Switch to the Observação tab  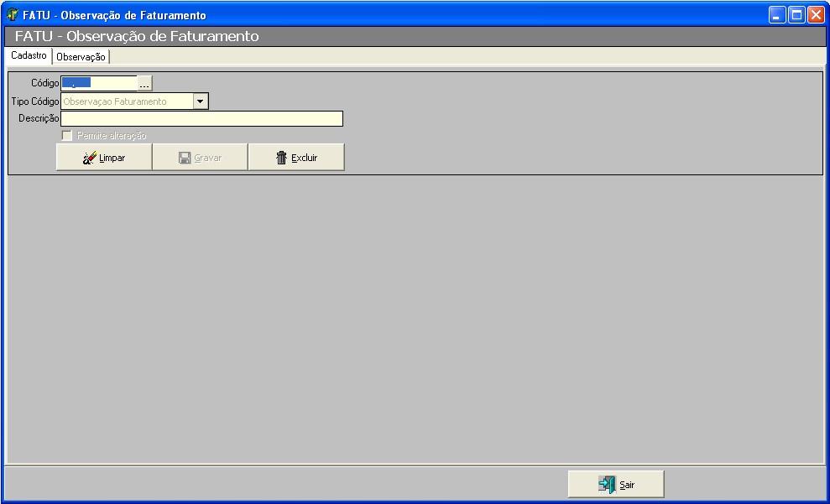coord(81,57)
